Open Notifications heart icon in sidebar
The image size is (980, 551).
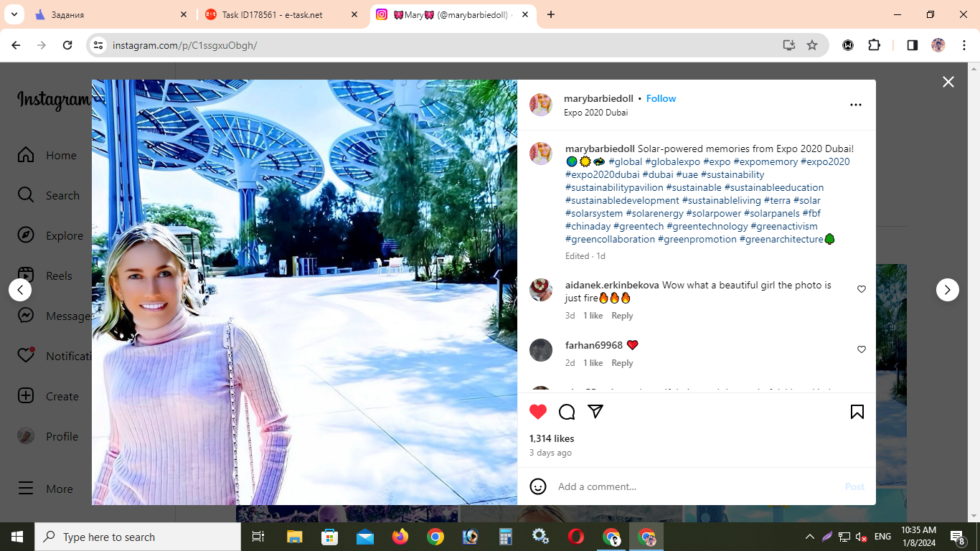pyautogui.click(x=26, y=355)
